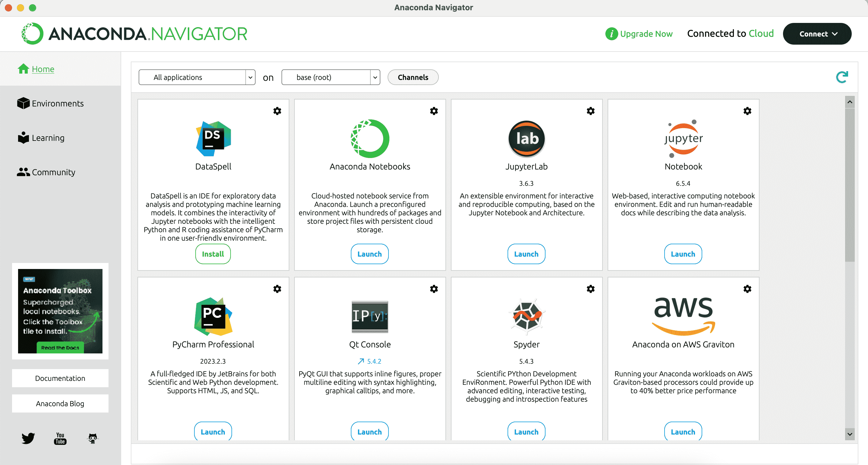The height and width of the screenshot is (465, 868).
Task: Launch Spyder
Action: (526, 431)
